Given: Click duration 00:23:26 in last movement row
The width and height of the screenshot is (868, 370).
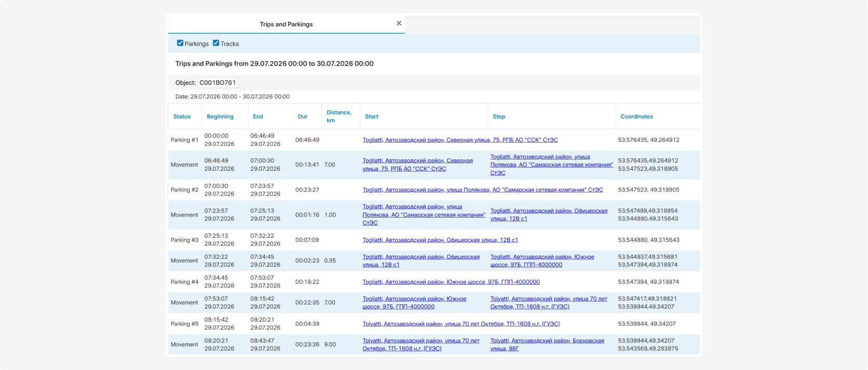Looking at the screenshot, I should (307, 345).
